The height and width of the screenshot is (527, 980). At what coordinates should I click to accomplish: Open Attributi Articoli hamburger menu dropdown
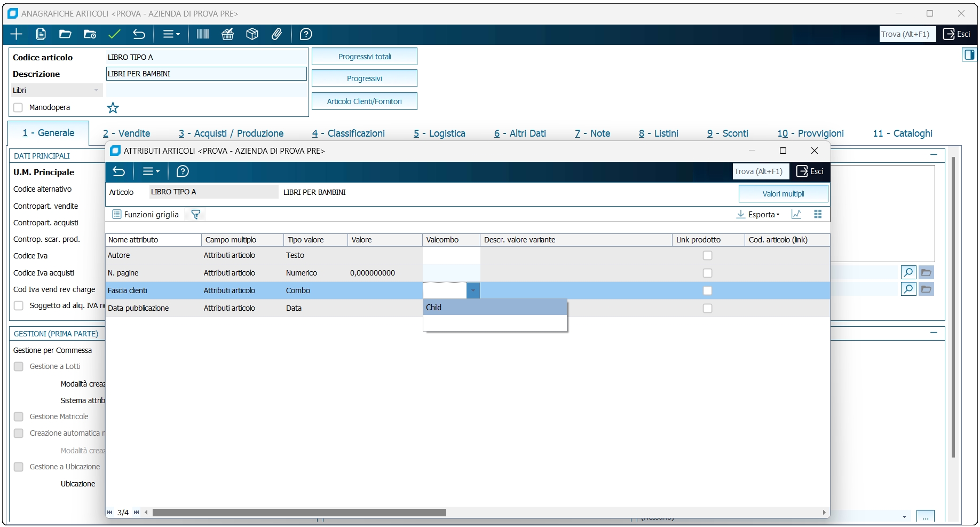click(151, 171)
